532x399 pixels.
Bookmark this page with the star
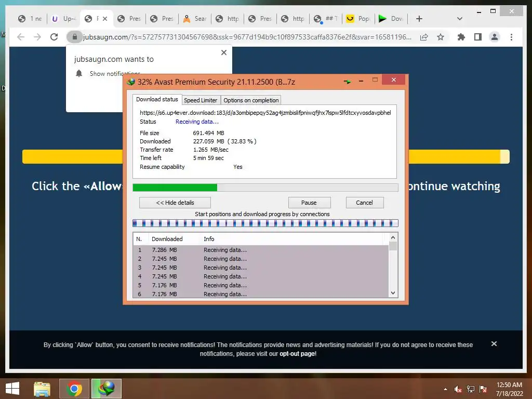pyautogui.click(x=441, y=37)
